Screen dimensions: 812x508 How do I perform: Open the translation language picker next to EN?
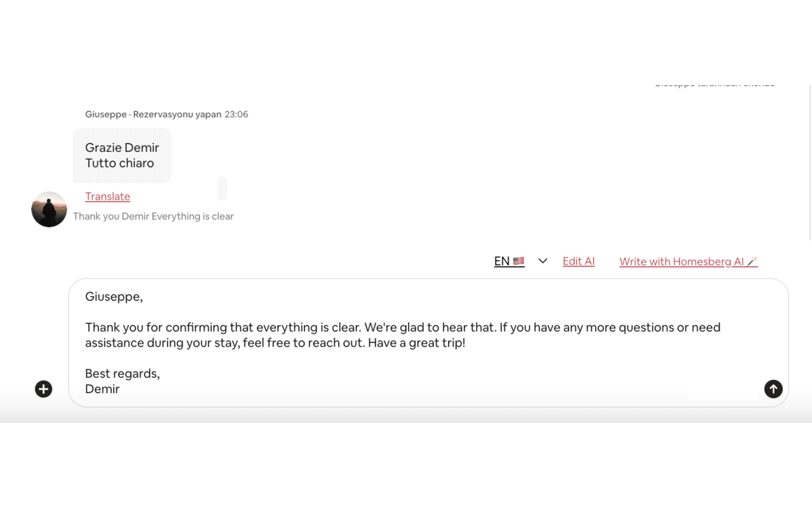pos(542,260)
